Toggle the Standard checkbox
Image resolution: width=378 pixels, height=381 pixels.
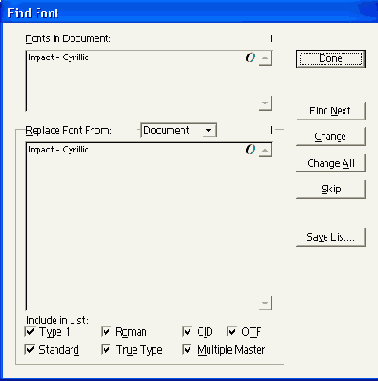30,349
